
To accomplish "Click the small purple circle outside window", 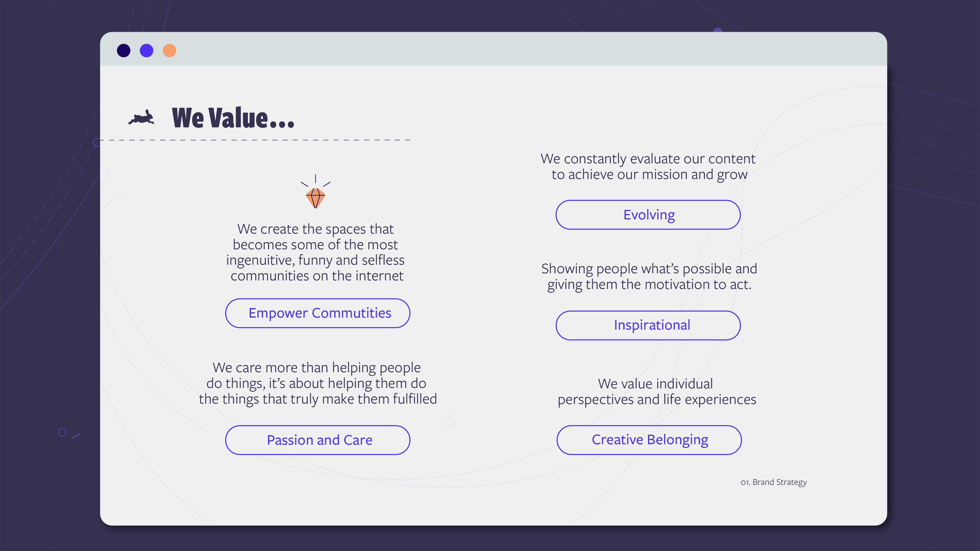I will [x=62, y=432].
